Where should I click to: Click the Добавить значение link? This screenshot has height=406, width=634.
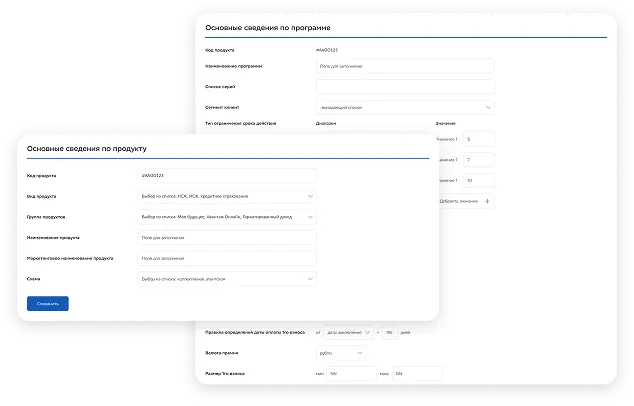tap(458, 201)
